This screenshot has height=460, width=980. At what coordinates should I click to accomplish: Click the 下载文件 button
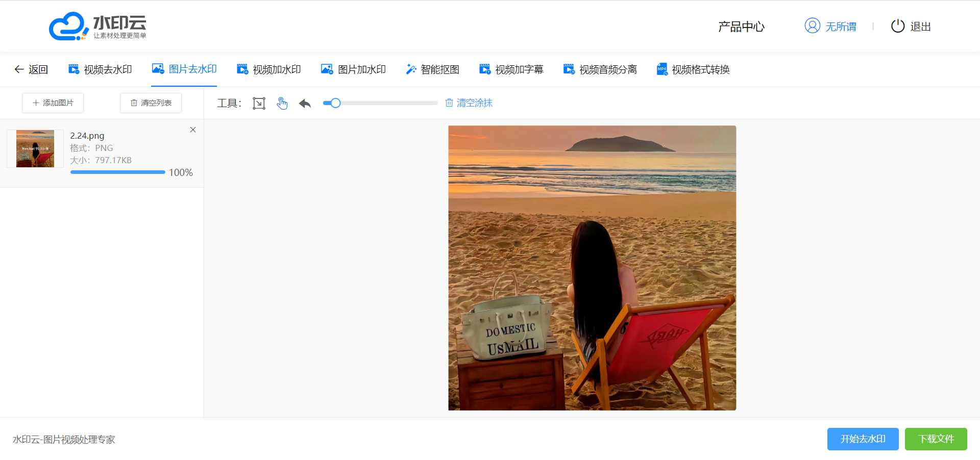[x=936, y=439]
